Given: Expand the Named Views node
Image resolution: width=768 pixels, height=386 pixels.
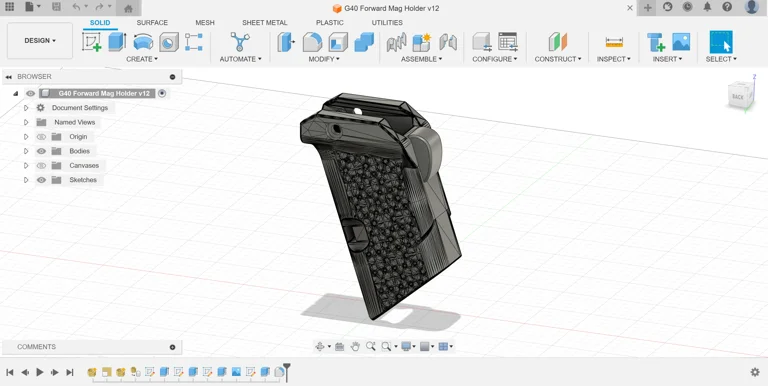Looking at the screenshot, I should click(x=26, y=122).
